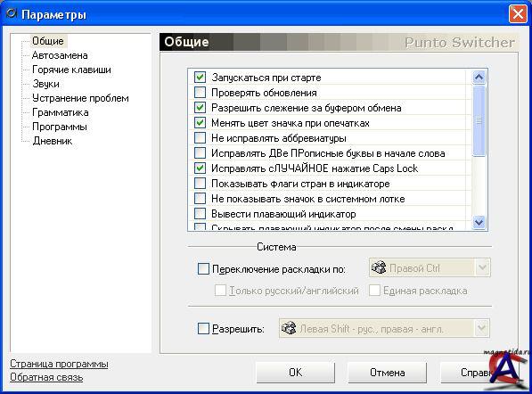Open the Правой Ctrl dropdown arrow
Screen dimensions: 532x394
(x=482, y=267)
